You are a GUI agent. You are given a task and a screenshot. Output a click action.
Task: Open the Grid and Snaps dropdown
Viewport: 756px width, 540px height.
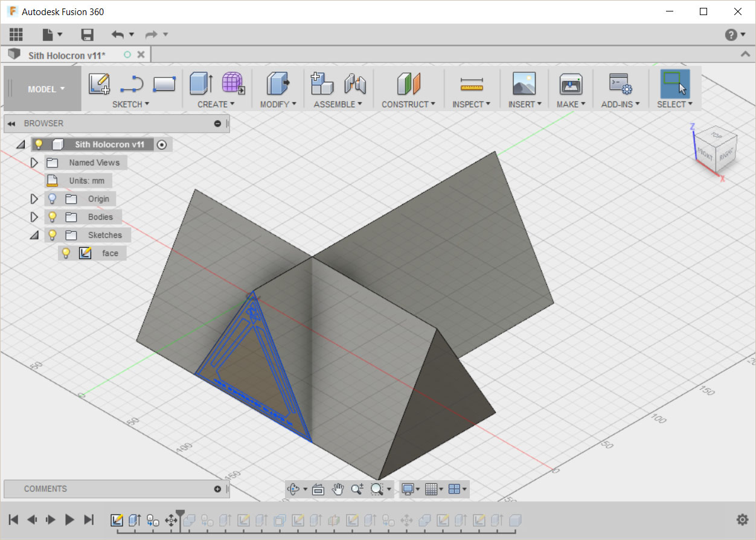[432, 489]
